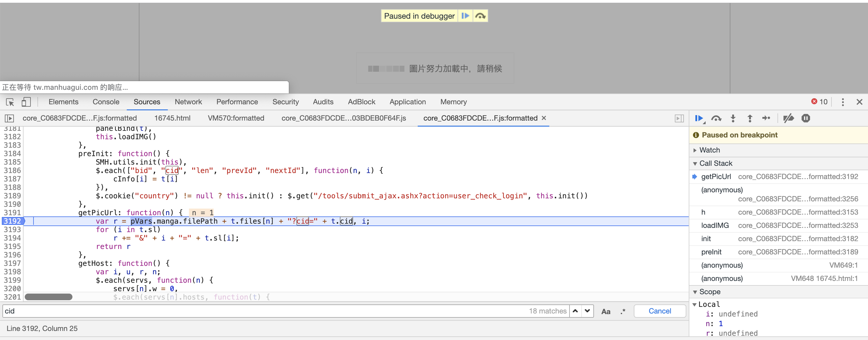This screenshot has width=868, height=340.
Task: Open the 16745.html file tab
Action: [172, 118]
